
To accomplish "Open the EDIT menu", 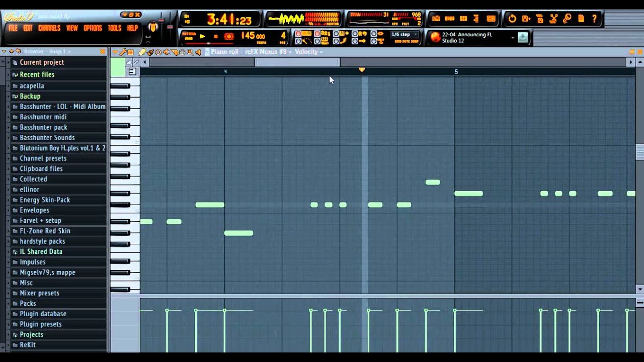I will (28, 28).
